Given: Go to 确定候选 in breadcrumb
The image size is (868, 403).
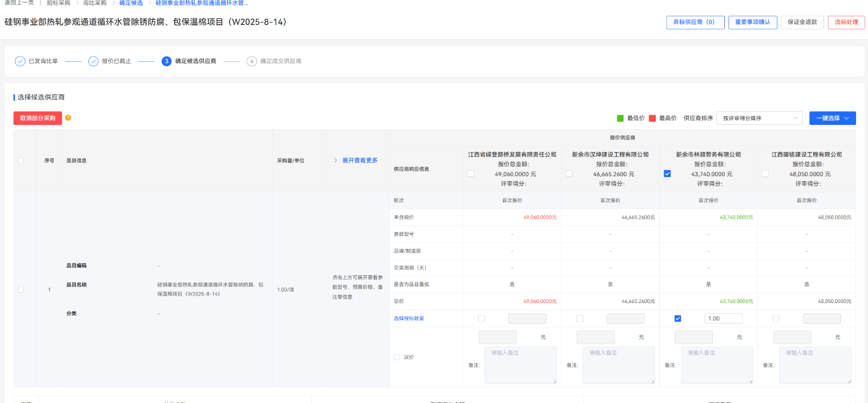Looking at the screenshot, I should click(x=131, y=3).
